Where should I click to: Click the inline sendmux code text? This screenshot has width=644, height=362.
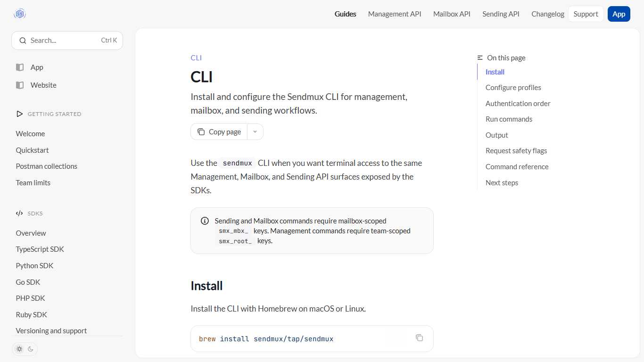click(238, 163)
